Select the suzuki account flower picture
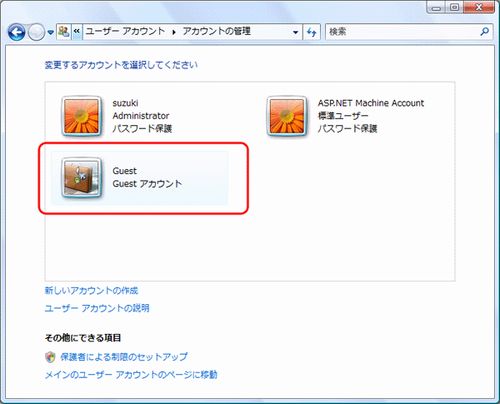Image resolution: width=500 pixels, height=404 pixels. tap(81, 116)
